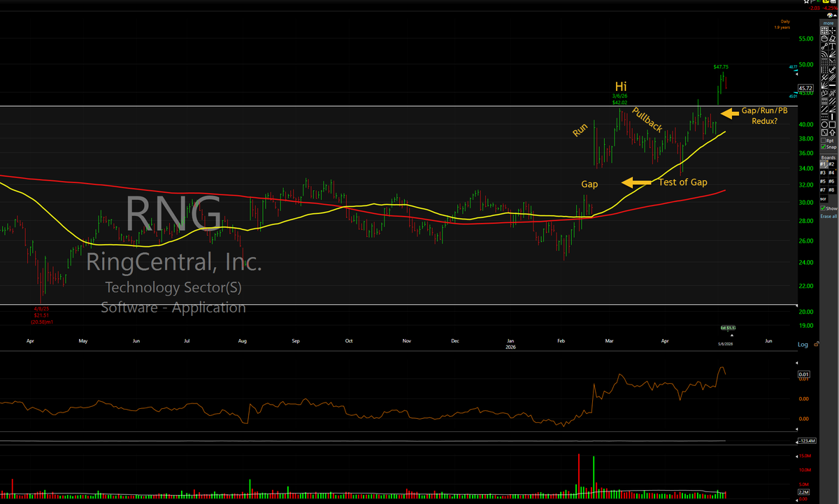The width and height of the screenshot is (839, 504).
Task: Select the eraser tool
Action: [x=832, y=38]
